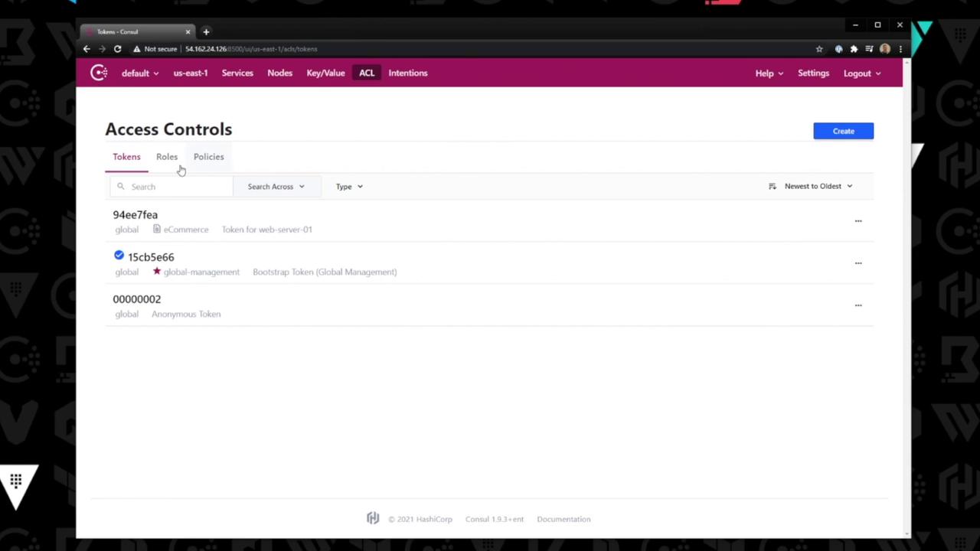Expand the Logout dropdown
Screen dimensions: 980x551
tap(862, 73)
